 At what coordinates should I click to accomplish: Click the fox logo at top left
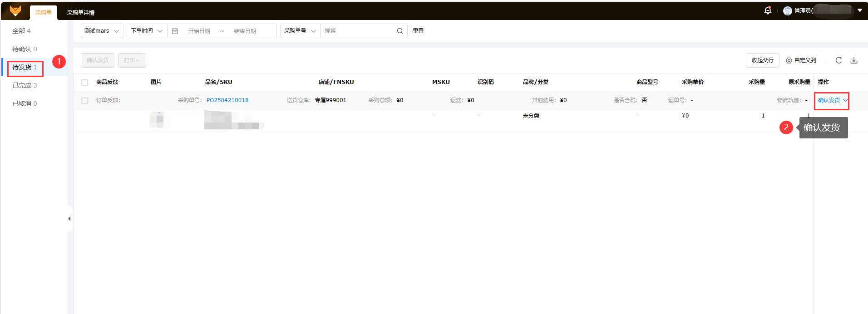click(x=15, y=10)
